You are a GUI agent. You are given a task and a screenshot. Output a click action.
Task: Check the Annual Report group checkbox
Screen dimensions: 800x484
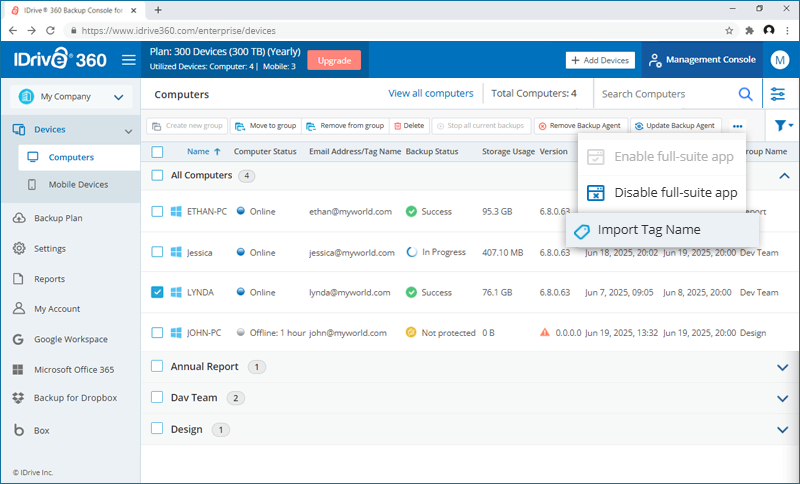point(157,366)
